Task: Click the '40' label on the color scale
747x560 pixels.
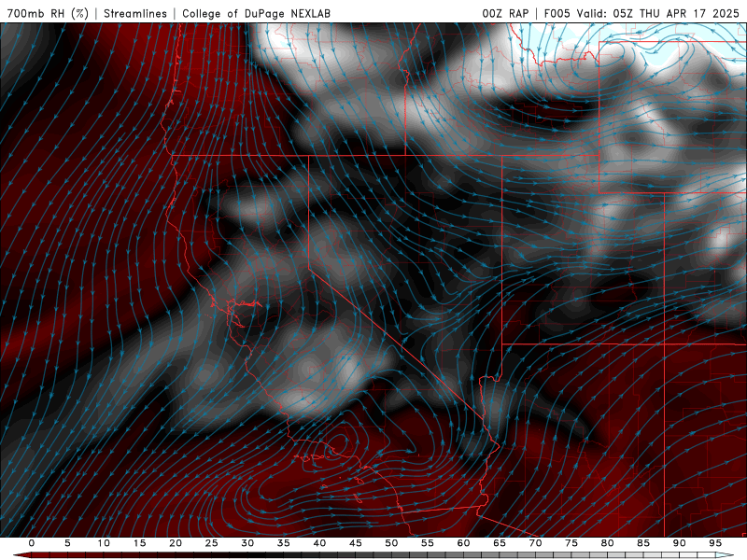Action: 319,543
